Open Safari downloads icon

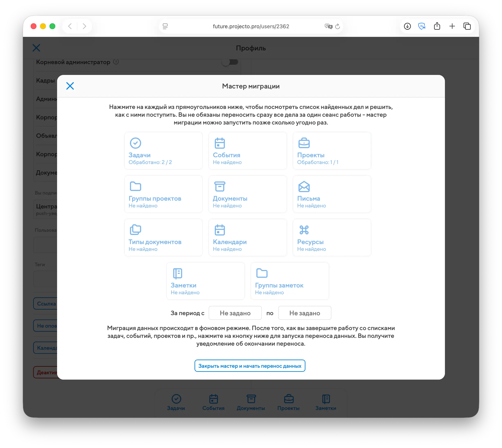point(407,26)
